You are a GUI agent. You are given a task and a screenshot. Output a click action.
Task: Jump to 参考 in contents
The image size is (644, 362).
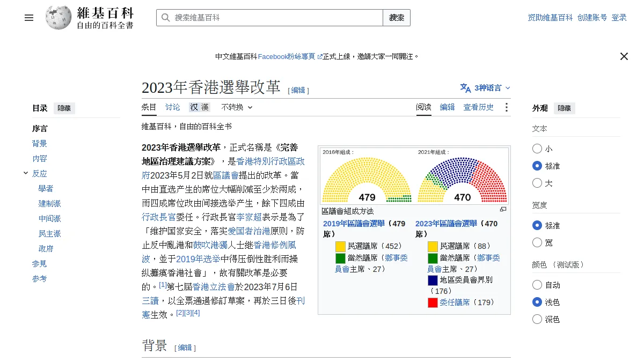coord(40,279)
